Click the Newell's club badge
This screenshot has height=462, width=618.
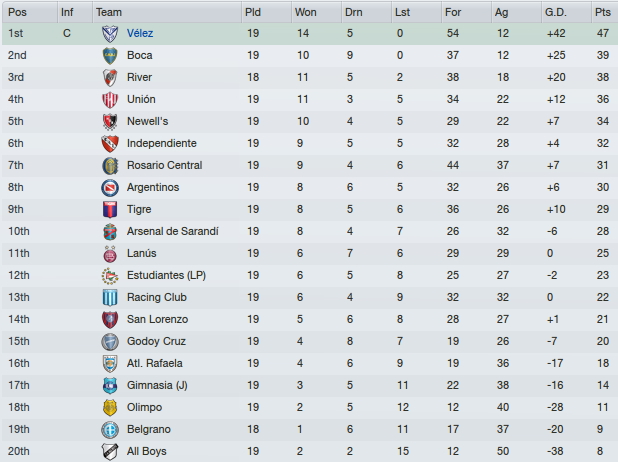click(110, 122)
